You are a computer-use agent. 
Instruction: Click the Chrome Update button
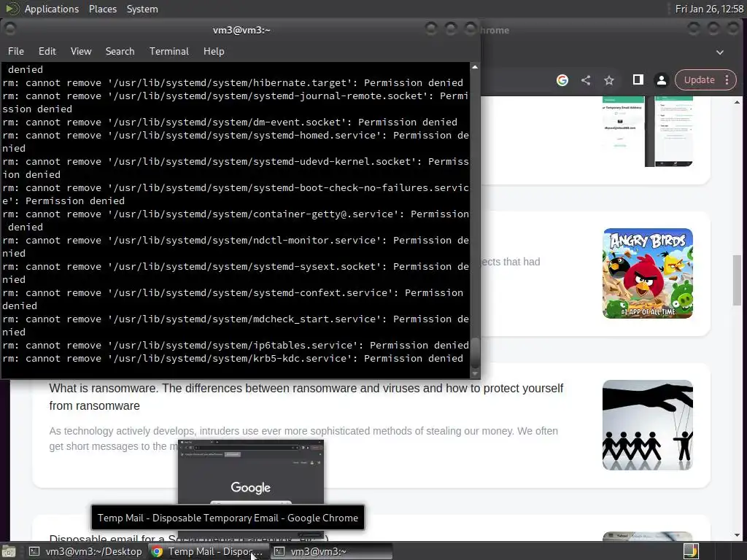pyautogui.click(x=700, y=80)
